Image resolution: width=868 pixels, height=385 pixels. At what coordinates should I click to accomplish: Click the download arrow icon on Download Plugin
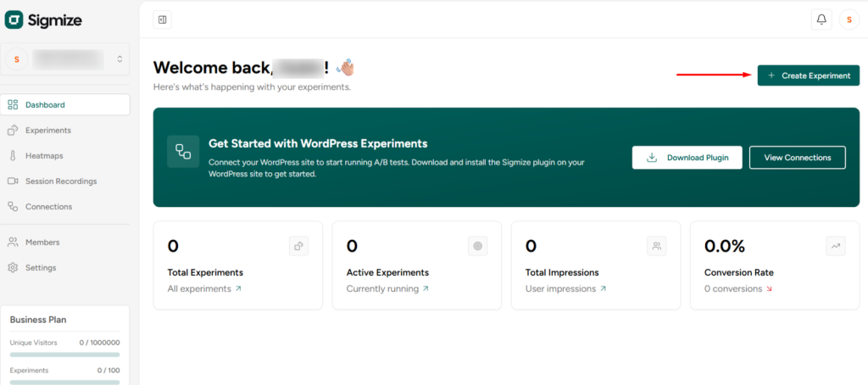(652, 158)
